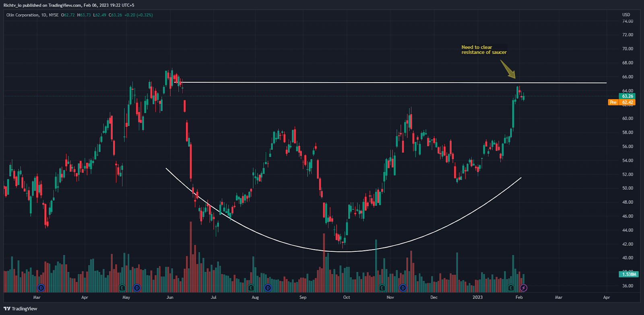
Task: Open the dividend marker in early August
Action: [268, 288]
